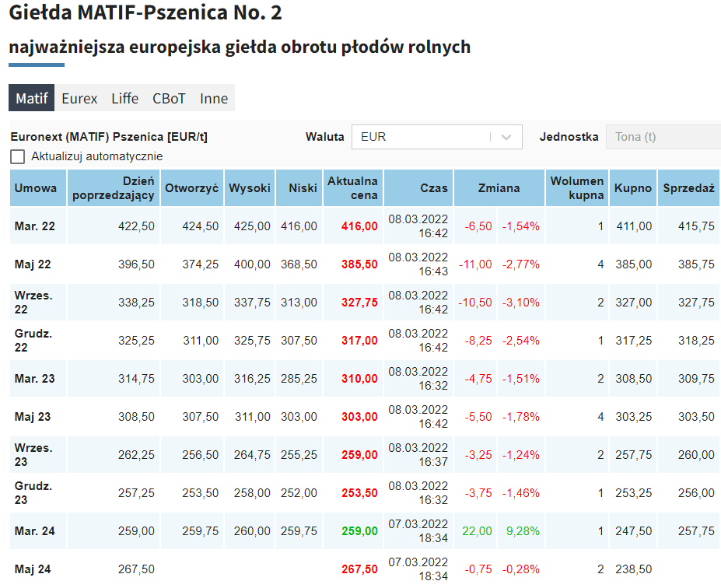Image resolution: width=721 pixels, height=588 pixels.
Task: Select the Wrzes. 22 contract label
Action: (x=33, y=303)
